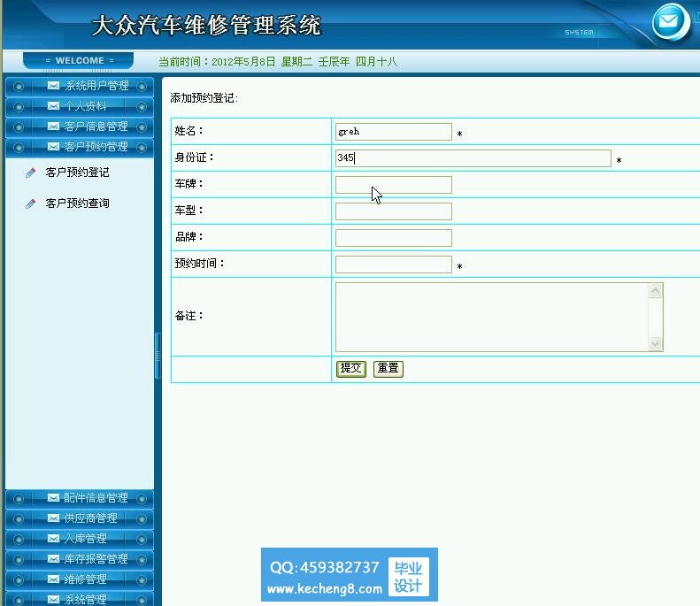Click the left round knob on 入库管理 bar
This screenshot has height=606, width=700.
[x=19, y=540]
